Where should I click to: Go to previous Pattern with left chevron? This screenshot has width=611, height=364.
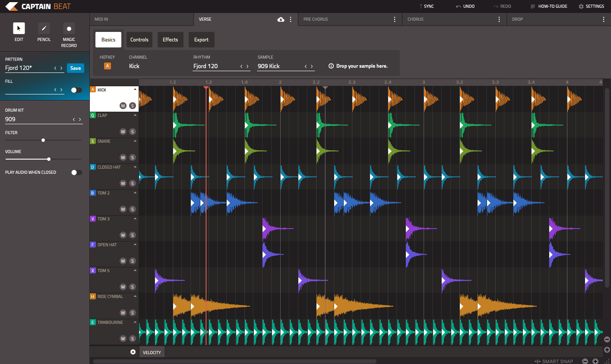(55, 68)
